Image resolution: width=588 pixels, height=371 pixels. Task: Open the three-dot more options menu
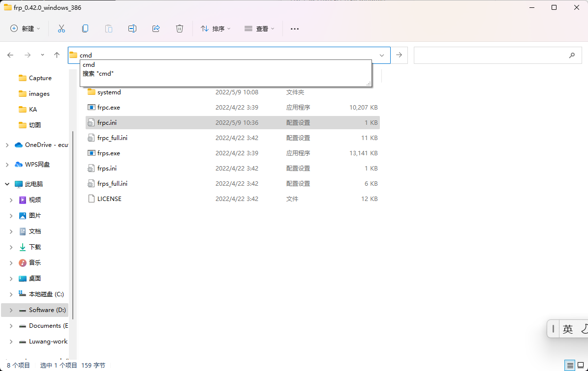[295, 29]
